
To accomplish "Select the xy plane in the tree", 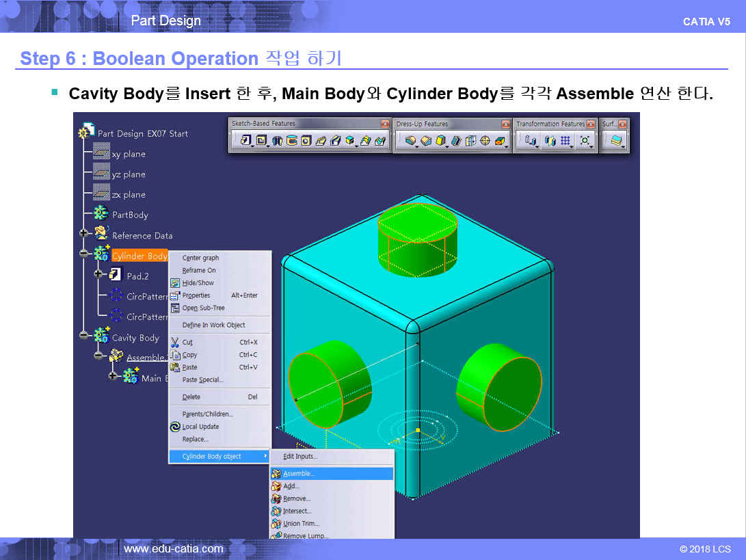I will [128, 154].
